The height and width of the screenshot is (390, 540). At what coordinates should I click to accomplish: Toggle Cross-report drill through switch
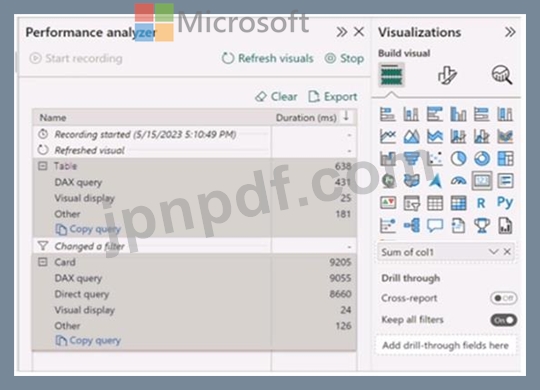coord(503,298)
